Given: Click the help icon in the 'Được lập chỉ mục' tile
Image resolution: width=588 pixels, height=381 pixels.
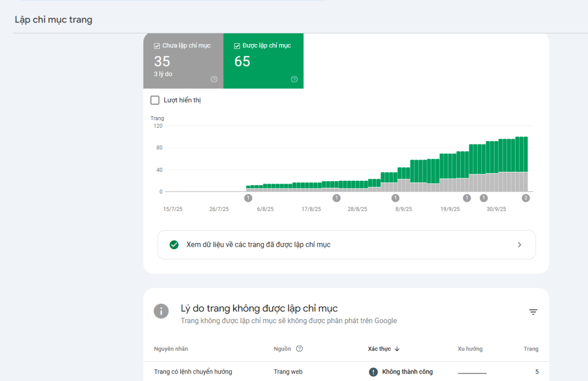Looking at the screenshot, I should point(294,79).
